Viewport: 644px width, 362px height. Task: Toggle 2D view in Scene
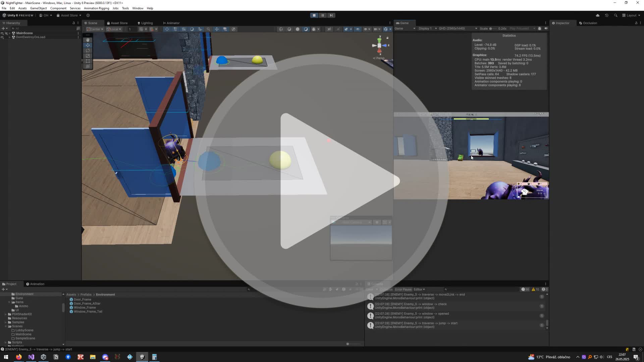pyautogui.click(x=329, y=29)
